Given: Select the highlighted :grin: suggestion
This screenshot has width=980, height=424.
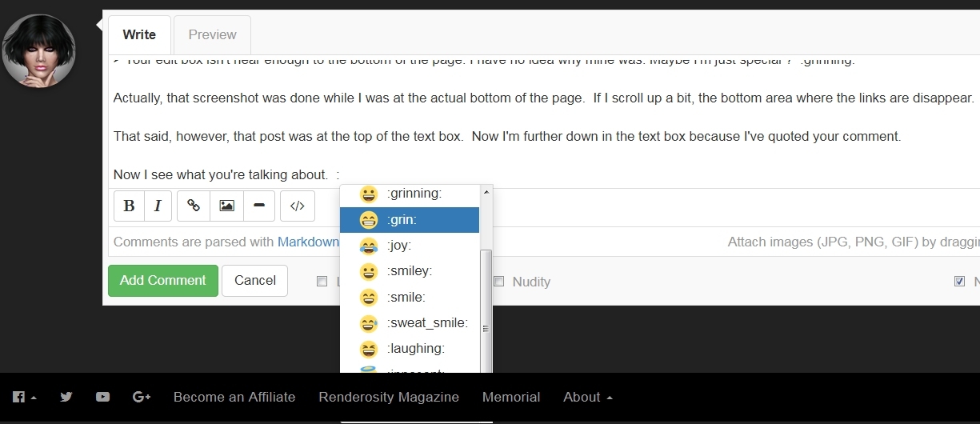Looking at the screenshot, I should [410, 220].
